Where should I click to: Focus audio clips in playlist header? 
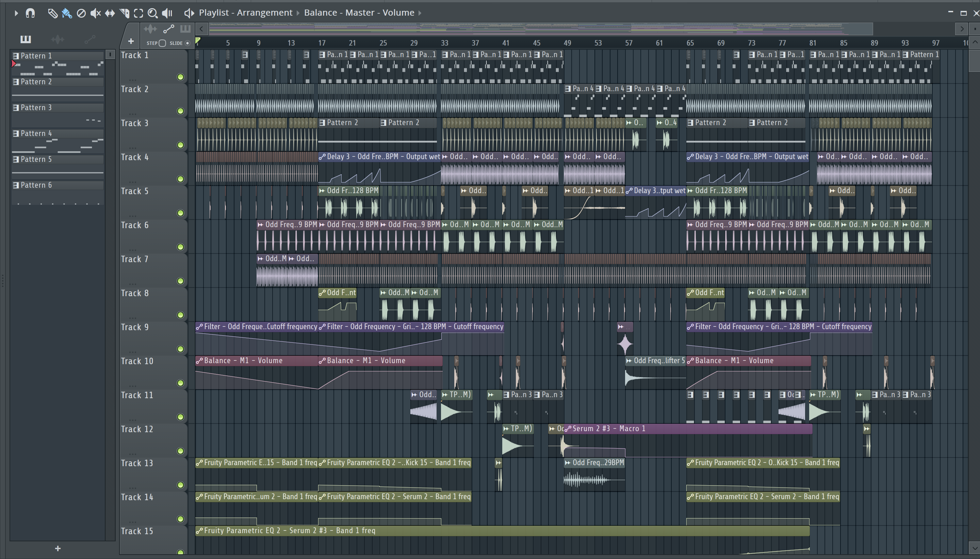150,29
